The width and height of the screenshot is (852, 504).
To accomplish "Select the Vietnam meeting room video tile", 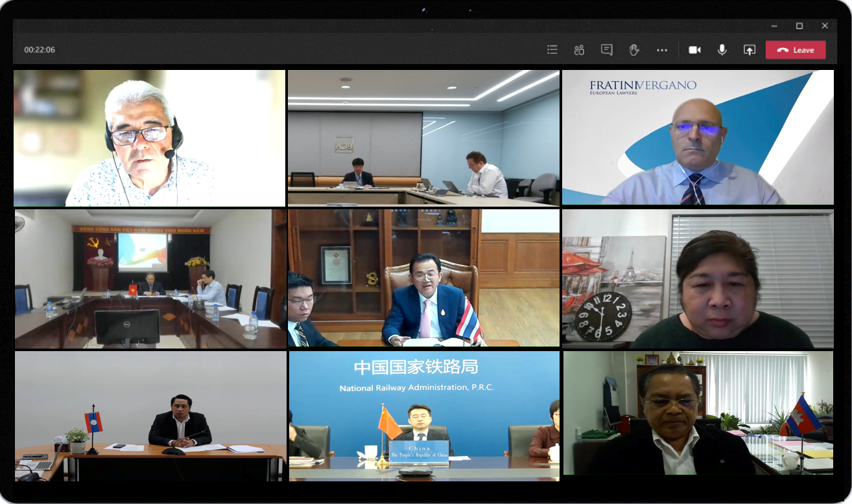I will [x=149, y=279].
